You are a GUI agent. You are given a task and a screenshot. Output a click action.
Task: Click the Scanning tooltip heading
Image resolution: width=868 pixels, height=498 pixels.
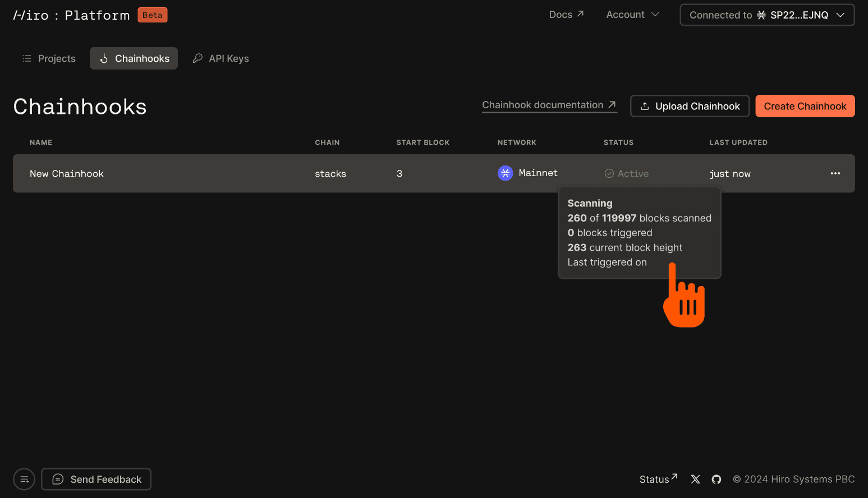pyautogui.click(x=590, y=203)
